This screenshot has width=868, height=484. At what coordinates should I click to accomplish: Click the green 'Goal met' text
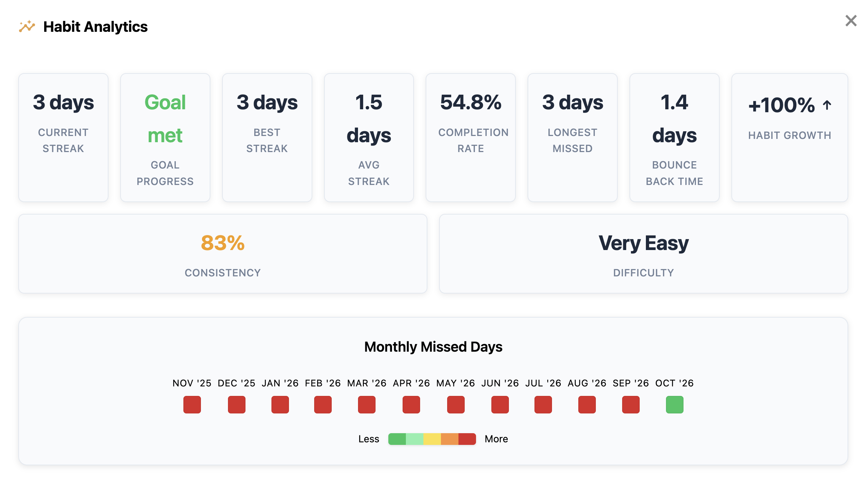[165, 119]
